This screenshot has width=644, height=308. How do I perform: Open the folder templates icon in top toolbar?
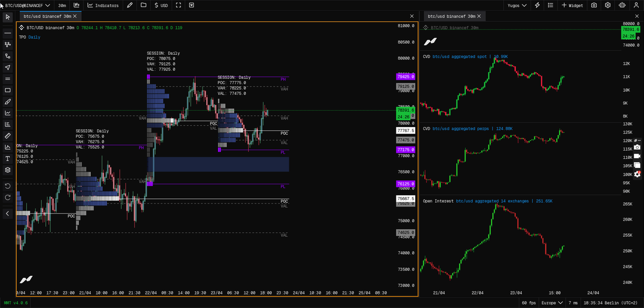[143, 5]
